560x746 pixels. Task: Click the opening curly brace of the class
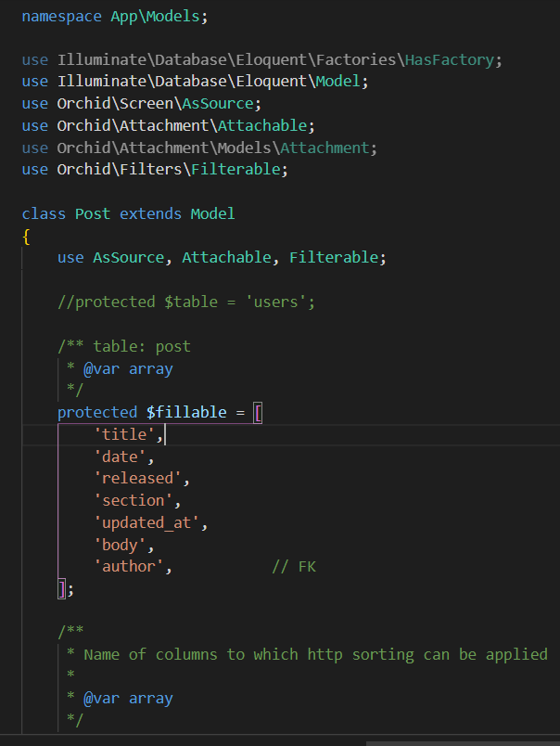coord(26,236)
